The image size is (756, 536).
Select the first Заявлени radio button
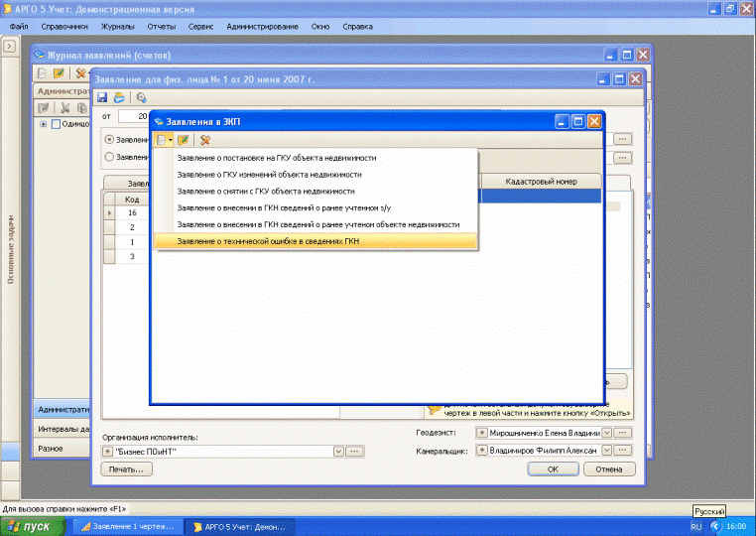109,139
